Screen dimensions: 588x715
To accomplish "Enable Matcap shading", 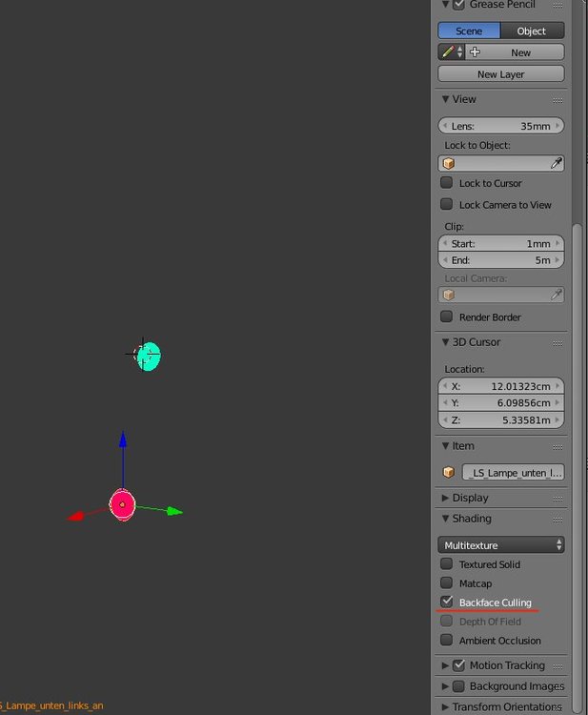I will [446, 582].
